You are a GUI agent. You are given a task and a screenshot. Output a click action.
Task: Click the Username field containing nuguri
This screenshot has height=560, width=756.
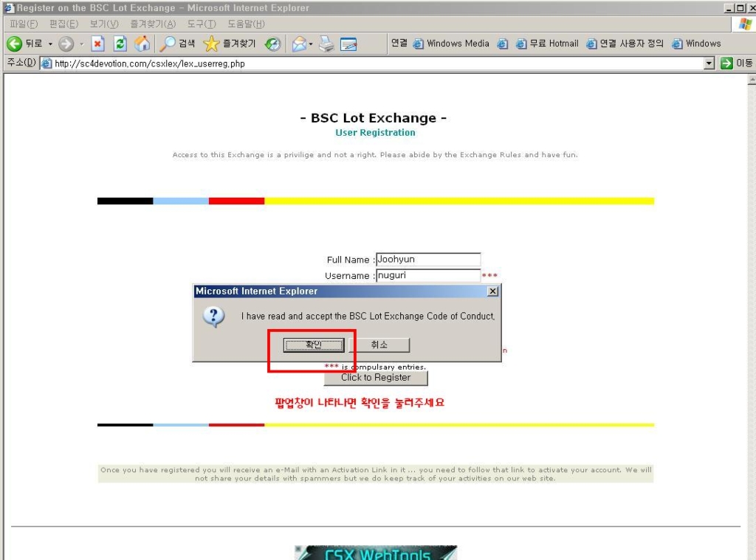pos(428,275)
